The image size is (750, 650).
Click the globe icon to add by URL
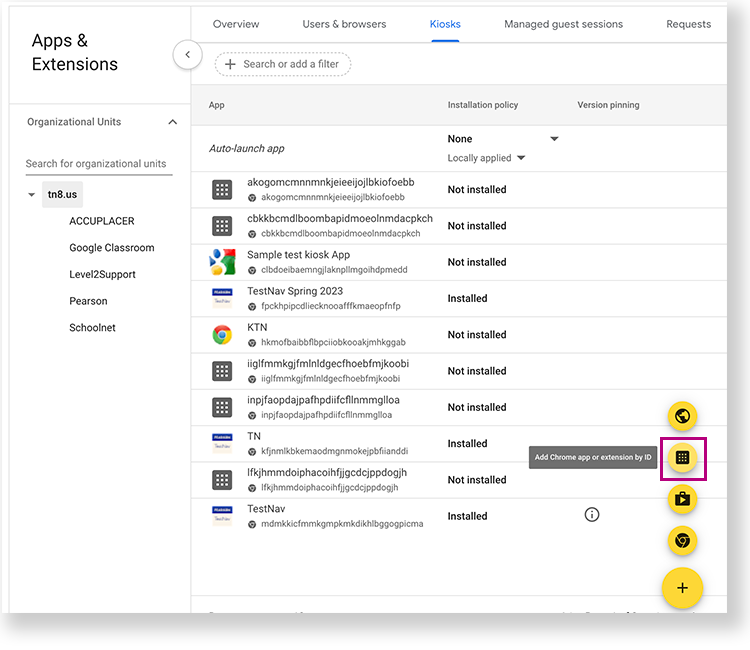point(682,416)
